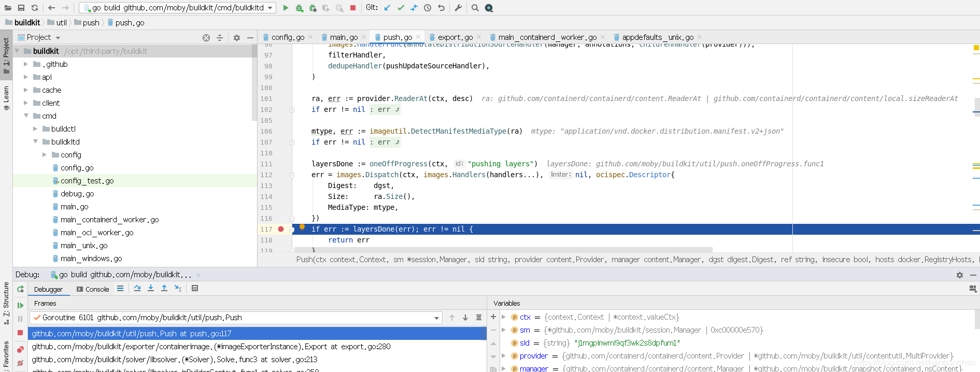
Task: Switch to export.go editor tab
Action: [x=455, y=37]
